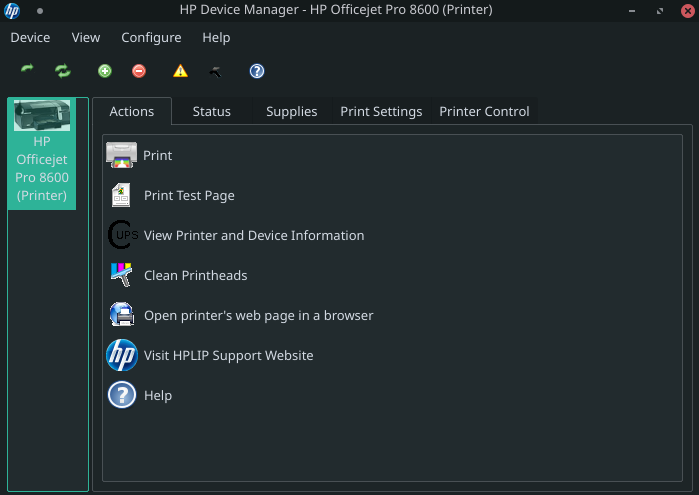Switch to the Status tab
Image resolution: width=699 pixels, height=495 pixels.
(212, 111)
